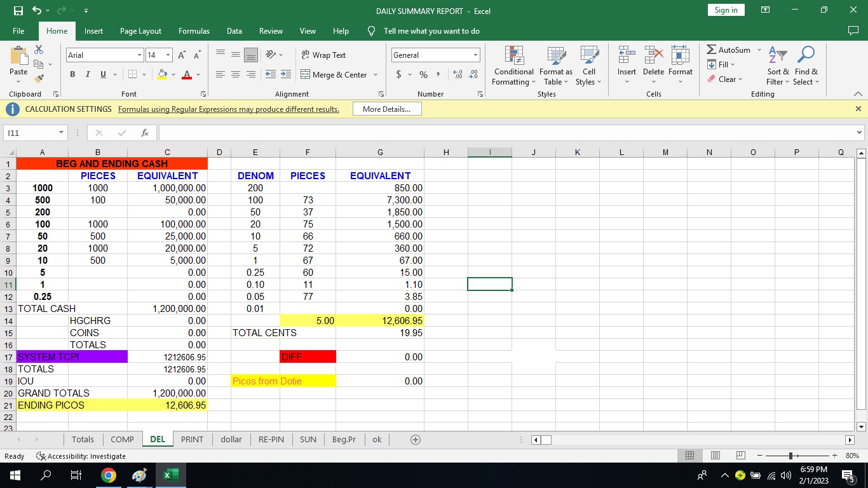Click Insert cells icon
Viewport: 868px width, 488px height.
(627, 55)
